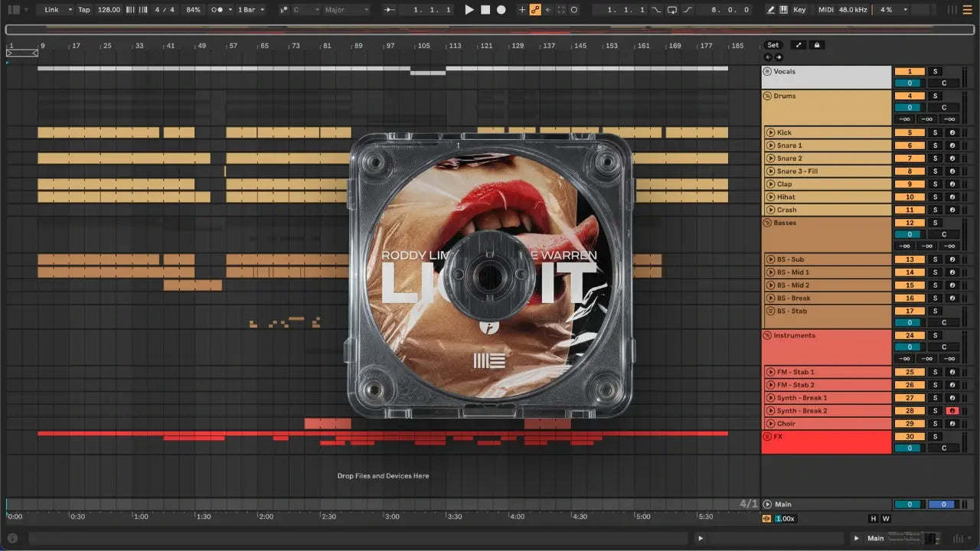This screenshot has height=551, width=980.
Task: Unfold the Snare 1 track
Action: click(770, 145)
